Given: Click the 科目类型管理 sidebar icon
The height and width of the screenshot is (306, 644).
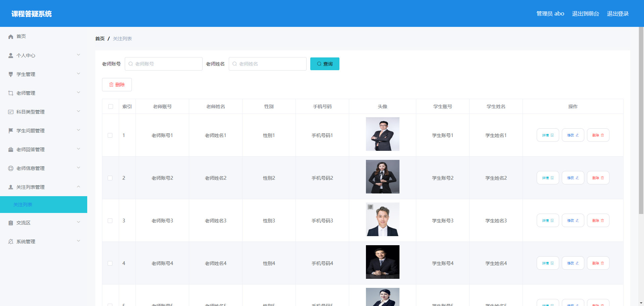Looking at the screenshot, I should (11, 112).
